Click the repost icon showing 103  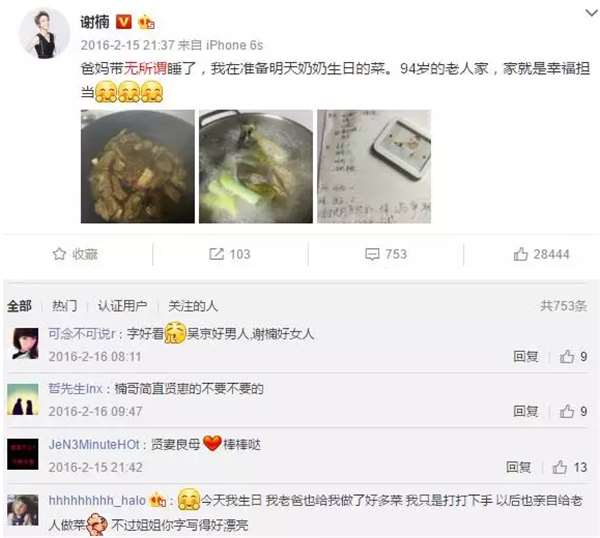tap(216, 254)
